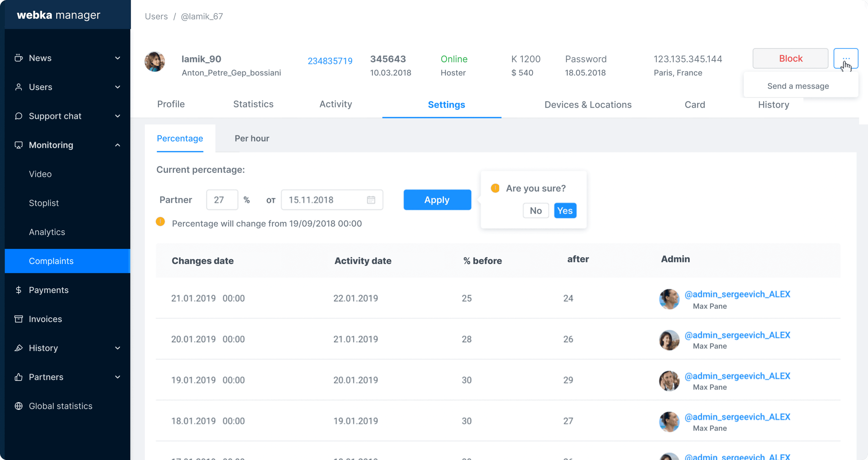868x460 pixels.
Task: Confirm with the Yes button
Action: [565, 211]
